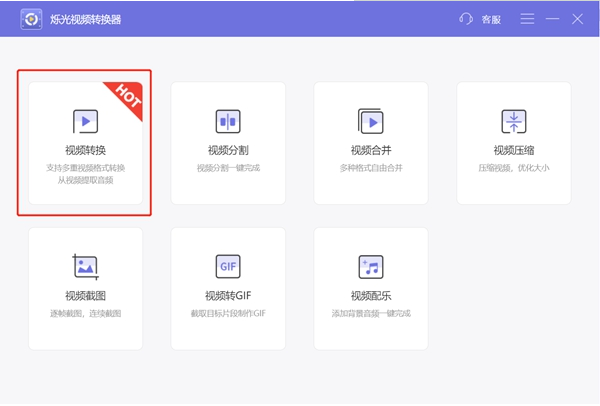This screenshot has width=600, height=406.
Task: Click the GIF icon in 视频转GIF card
Action: pyautogui.click(x=228, y=266)
